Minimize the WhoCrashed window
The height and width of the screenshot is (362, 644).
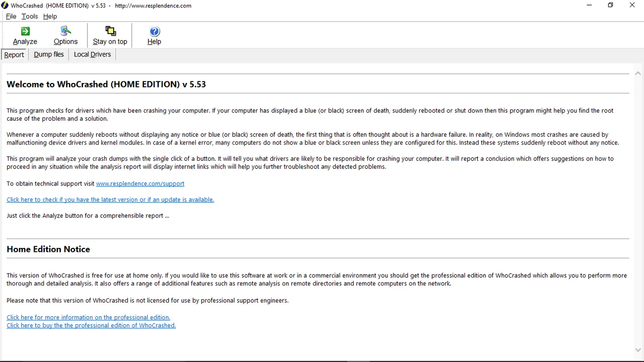589,6
